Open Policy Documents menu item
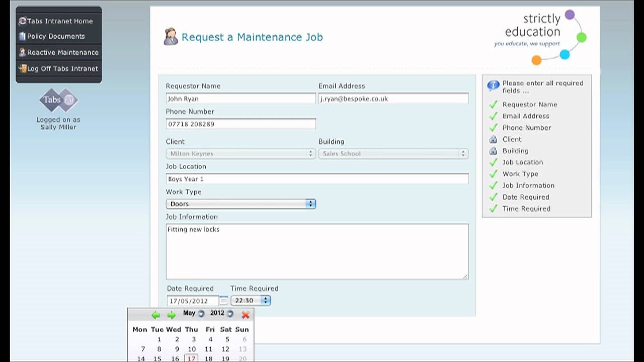 point(56,36)
